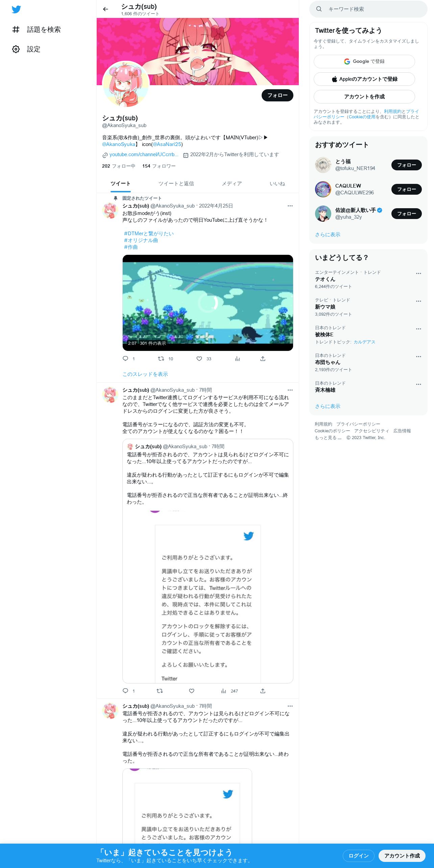This screenshot has height=868, width=434.
Task: Open @AsaNari25 icon artist link
Action: coord(167,144)
